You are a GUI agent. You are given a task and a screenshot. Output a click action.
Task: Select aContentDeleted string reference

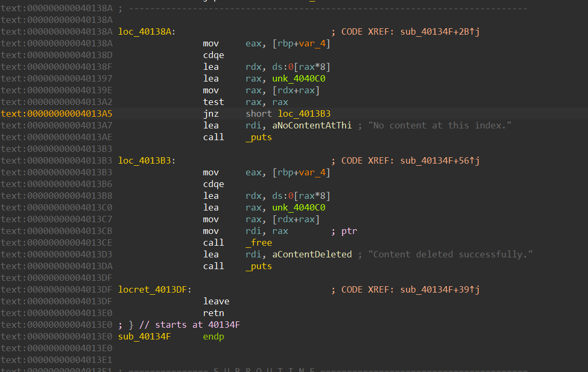point(312,255)
